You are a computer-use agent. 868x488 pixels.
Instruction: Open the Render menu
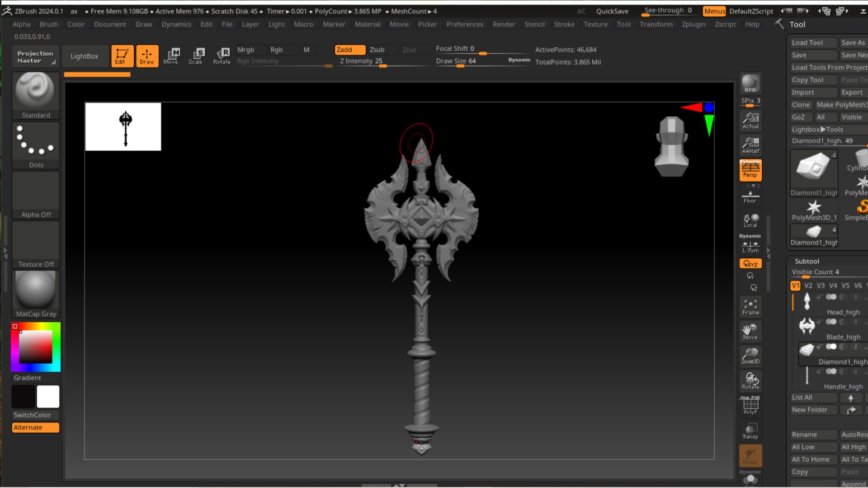pos(504,24)
